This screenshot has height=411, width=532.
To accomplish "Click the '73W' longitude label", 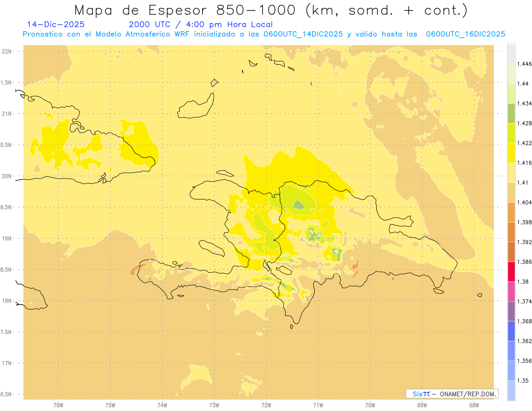I will click(x=214, y=405).
